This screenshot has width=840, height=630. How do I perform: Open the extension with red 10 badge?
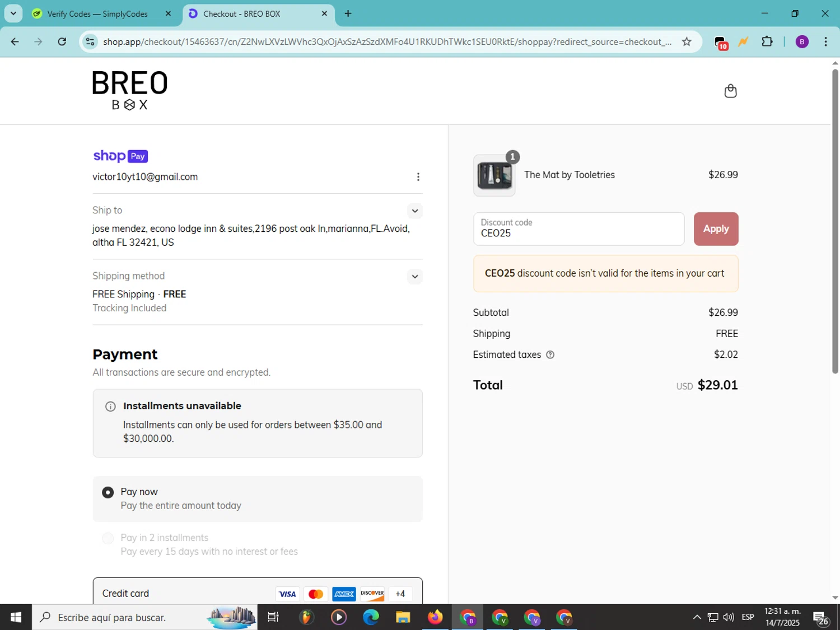pos(721,43)
